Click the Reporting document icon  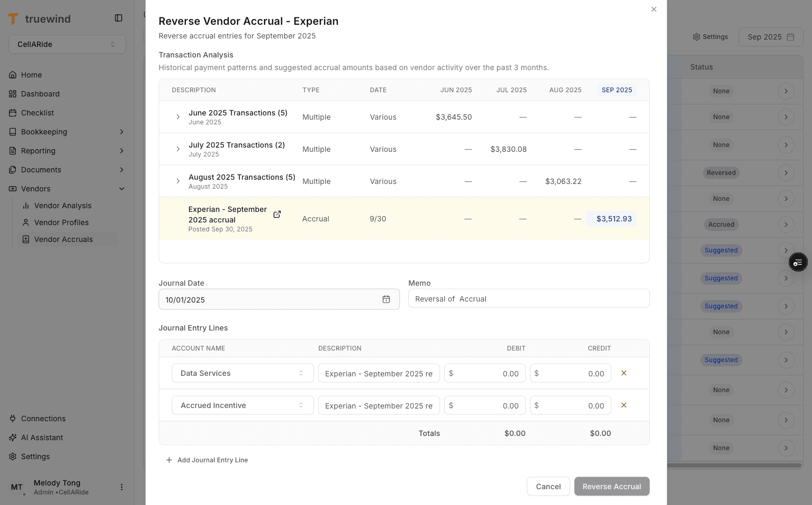pos(13,151)
